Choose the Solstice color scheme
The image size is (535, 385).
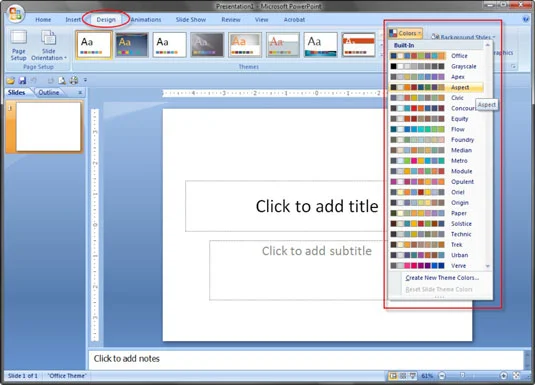click(x=436, y=224)
